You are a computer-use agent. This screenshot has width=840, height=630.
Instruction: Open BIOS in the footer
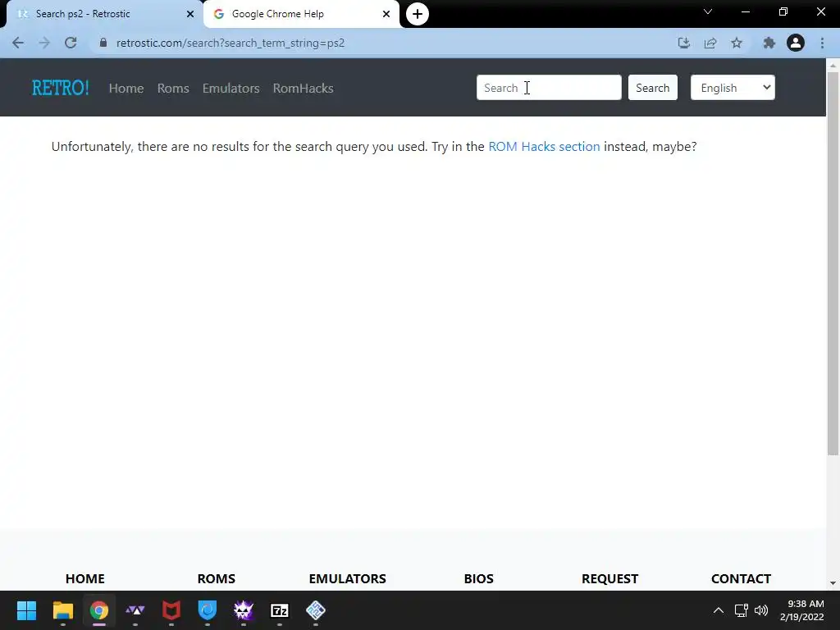click(479, 578)
